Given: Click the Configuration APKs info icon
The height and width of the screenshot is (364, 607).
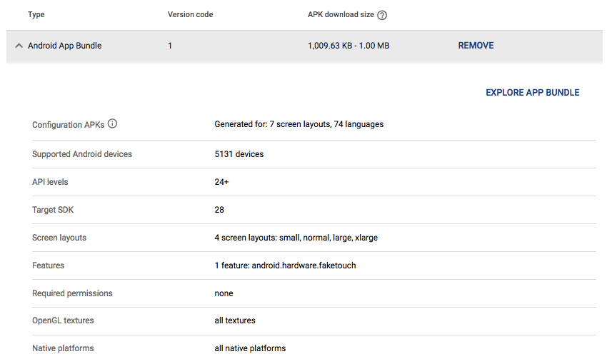Looking at the screenshot, I should pos(112,124).
